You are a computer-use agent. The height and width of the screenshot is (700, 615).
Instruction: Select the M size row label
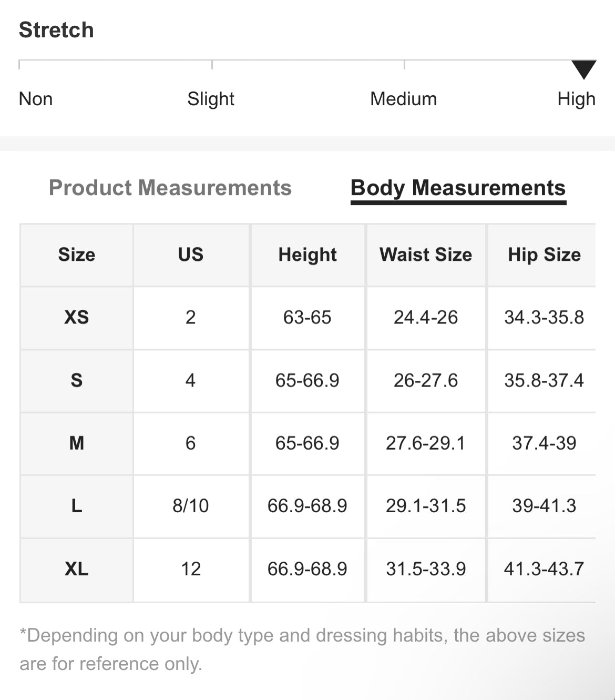tap(77, 443)
